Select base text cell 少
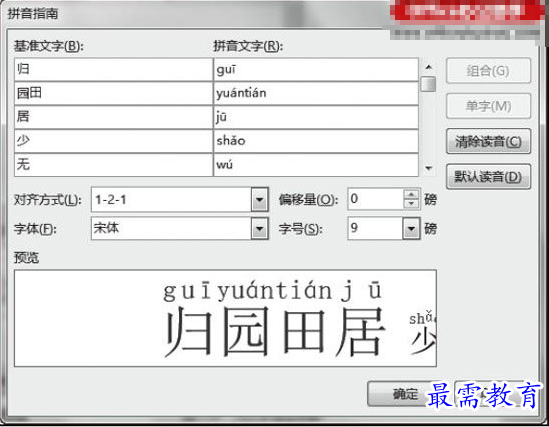This screenshot has width=549, height=427. point(113,141)
